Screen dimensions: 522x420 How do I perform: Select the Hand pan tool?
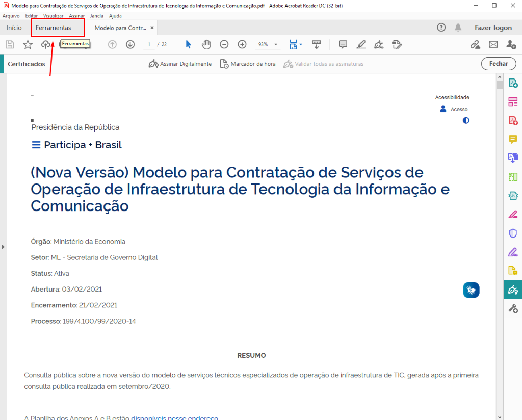[x=206, y=45]
